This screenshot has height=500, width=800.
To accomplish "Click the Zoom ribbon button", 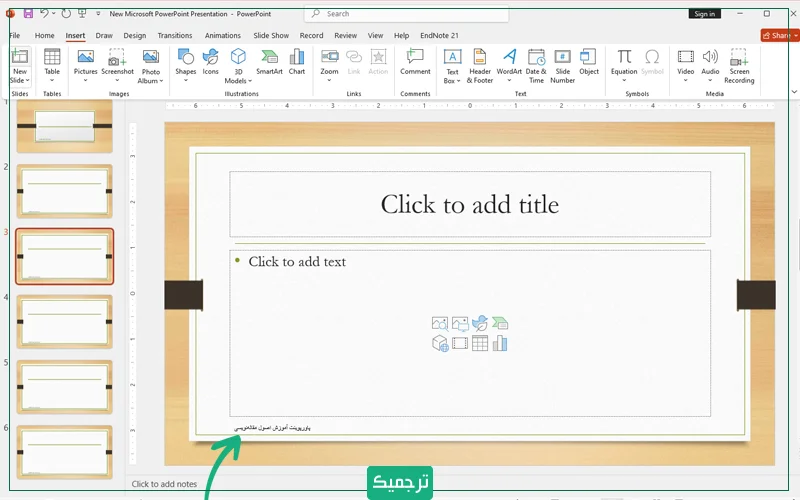I will point(329,65).
